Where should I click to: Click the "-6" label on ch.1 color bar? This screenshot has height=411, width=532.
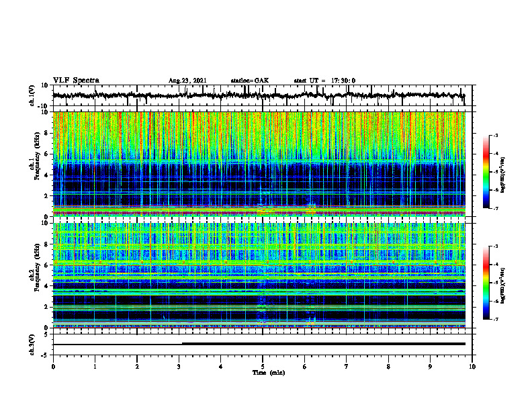[x=495, y=190]
